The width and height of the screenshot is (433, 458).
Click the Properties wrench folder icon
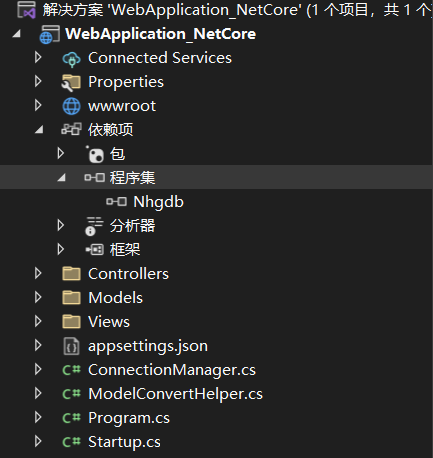coord(71,83)
